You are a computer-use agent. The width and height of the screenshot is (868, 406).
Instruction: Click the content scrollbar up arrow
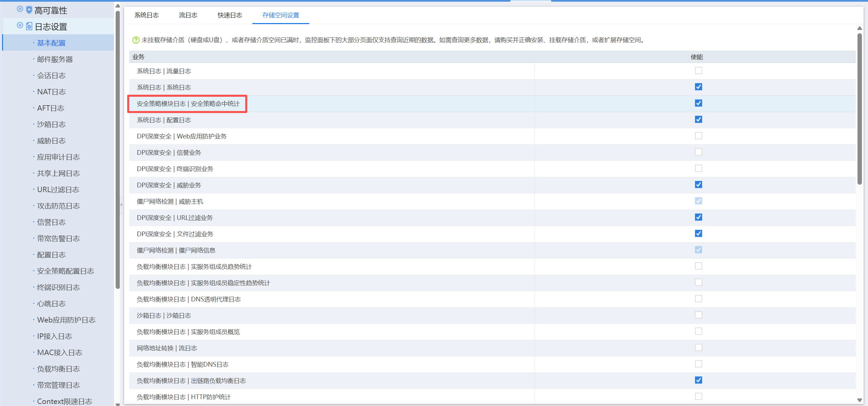click(x=860, y=28)
